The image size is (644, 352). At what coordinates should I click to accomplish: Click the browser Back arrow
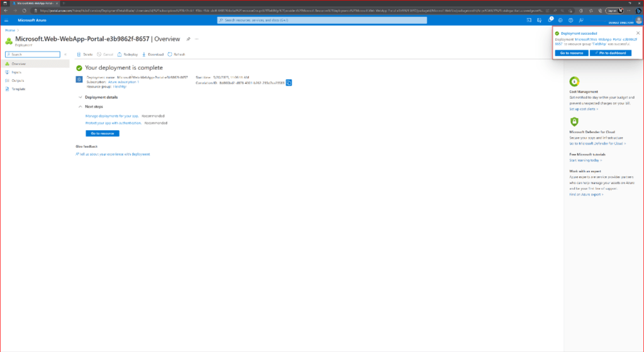(6, 11)
